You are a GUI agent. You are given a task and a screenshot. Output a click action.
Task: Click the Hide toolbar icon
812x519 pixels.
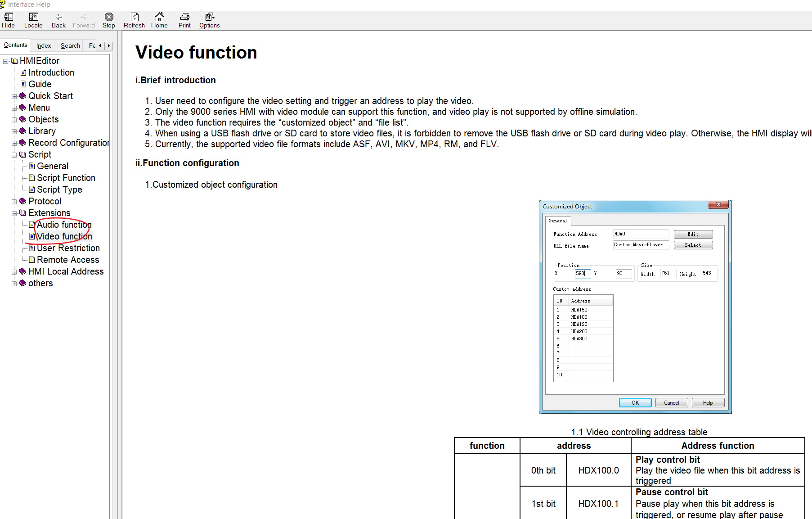8,20
